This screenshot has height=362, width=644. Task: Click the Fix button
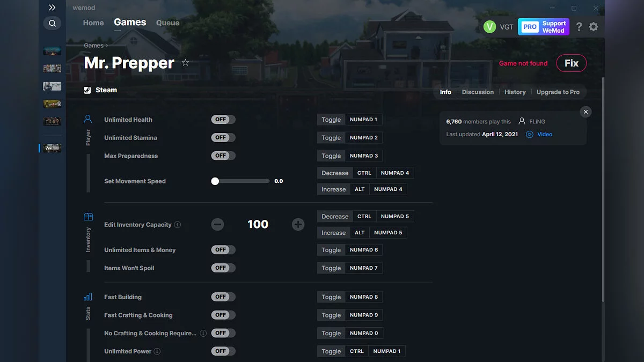click(x=571, y=63)
